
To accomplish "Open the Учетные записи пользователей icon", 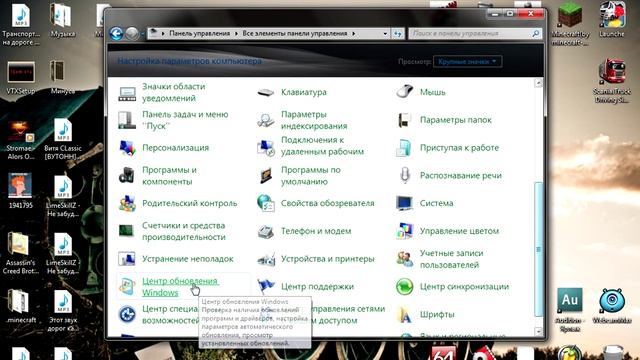I will click(x=404, y=259).
